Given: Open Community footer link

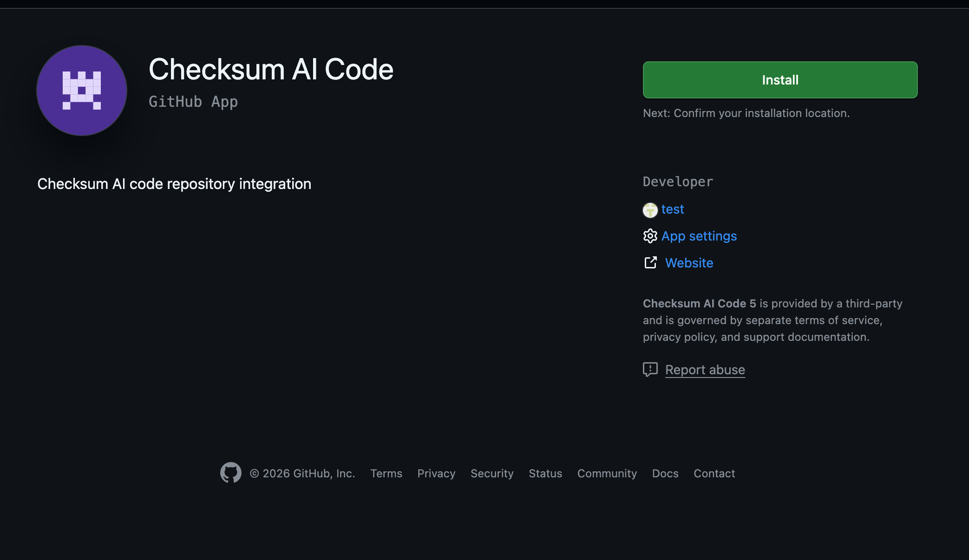Looking at the screenshot, I should tap(607, 474).
